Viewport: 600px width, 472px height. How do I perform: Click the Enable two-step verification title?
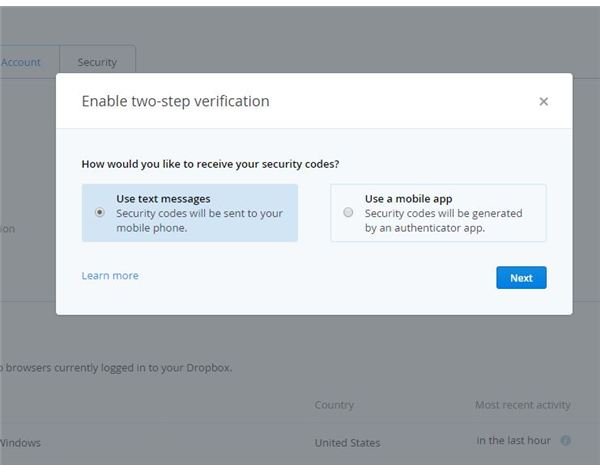175,101
